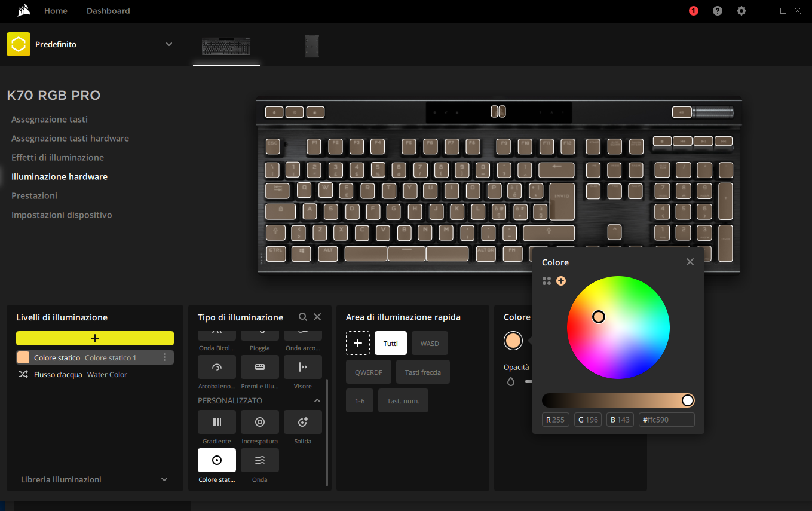
Task: Open the settings gear icon
Action: pyautogui.click(x=741, y=11)
